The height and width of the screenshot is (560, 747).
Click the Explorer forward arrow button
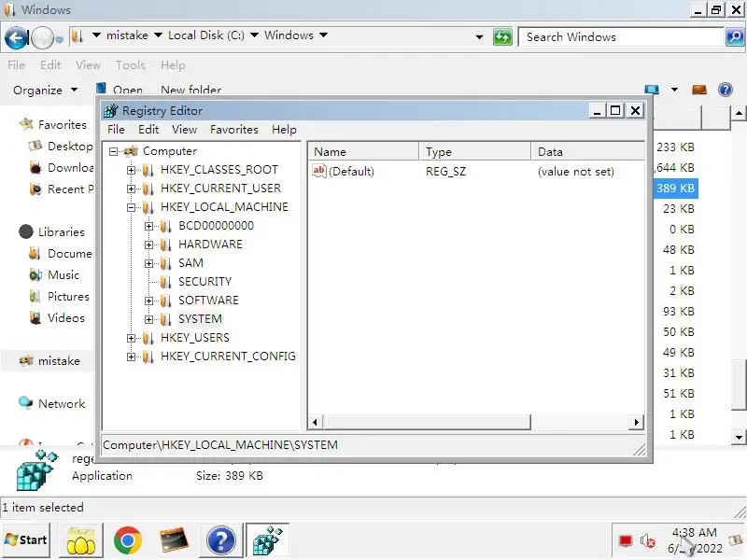click(x=42, y=37)
